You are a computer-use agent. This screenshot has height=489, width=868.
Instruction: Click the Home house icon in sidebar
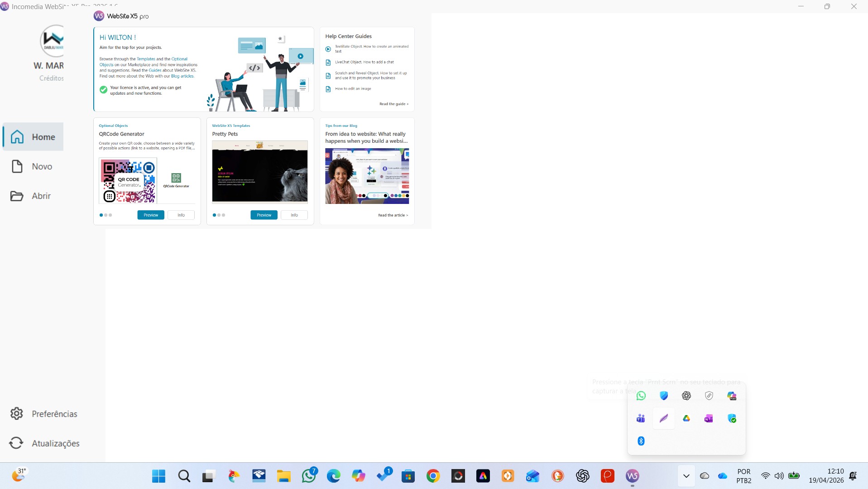pos(17,137)
